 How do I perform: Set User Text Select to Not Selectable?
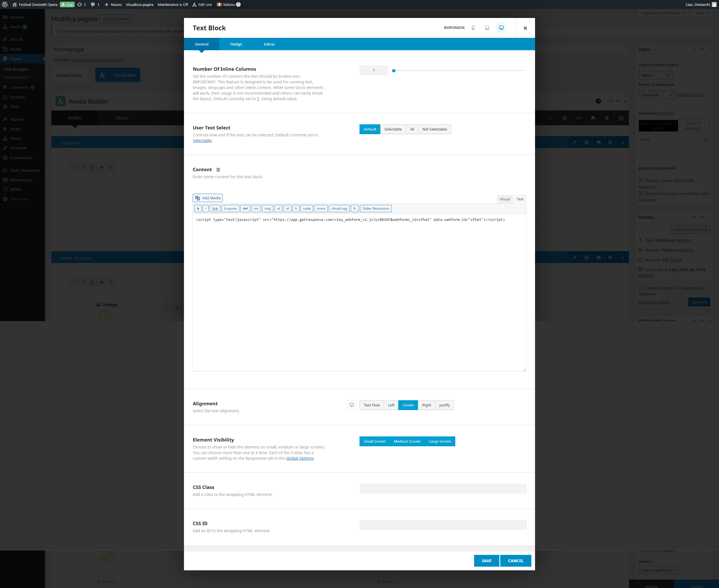(x=434, y=129)
